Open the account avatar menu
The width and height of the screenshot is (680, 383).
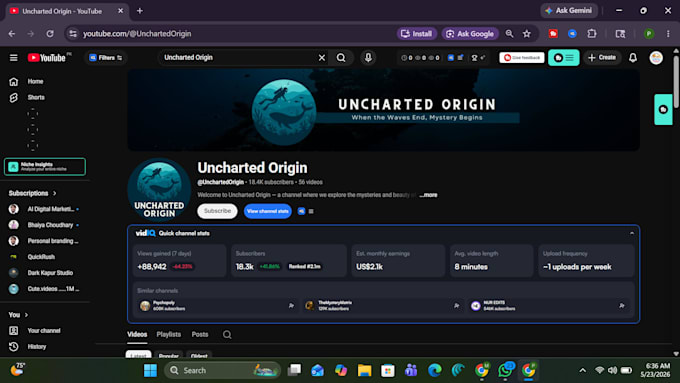click(x=656, y=58)
